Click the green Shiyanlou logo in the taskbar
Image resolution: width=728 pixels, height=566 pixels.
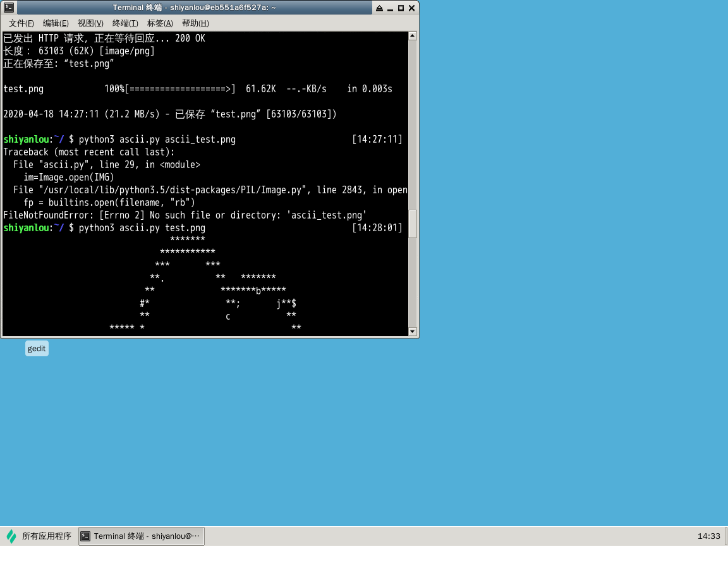11,536
